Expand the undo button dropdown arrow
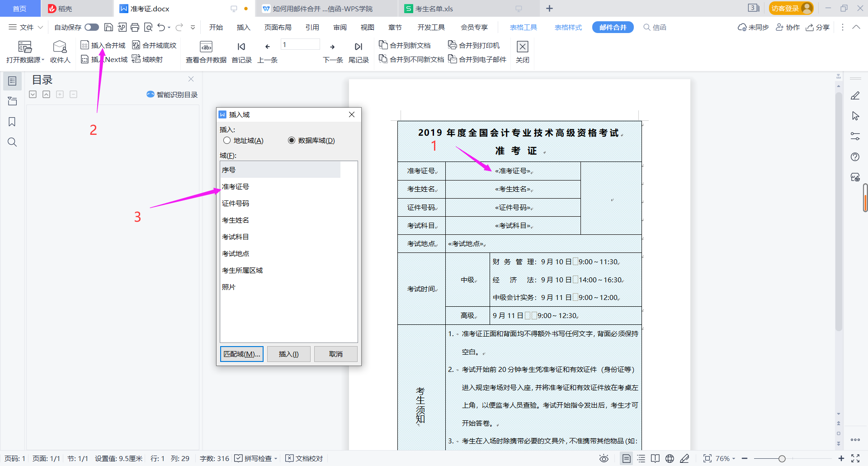The height and width of the screenshot is (466, 868). point(169,27)
